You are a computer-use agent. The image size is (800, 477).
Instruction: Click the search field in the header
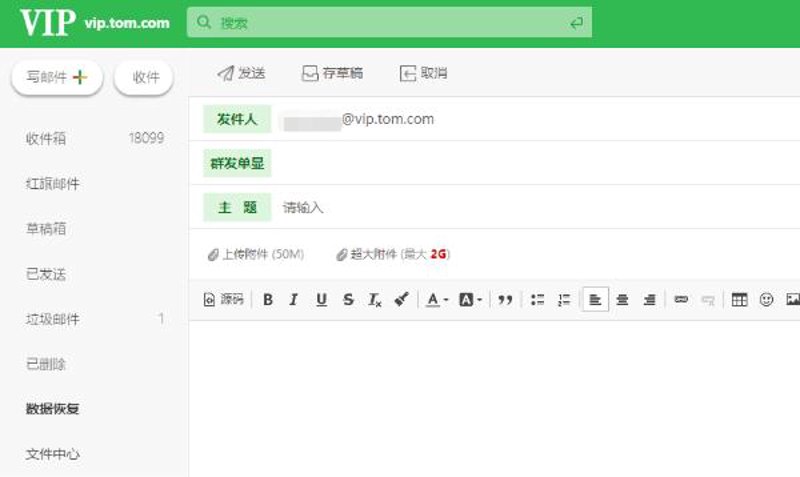389,22
